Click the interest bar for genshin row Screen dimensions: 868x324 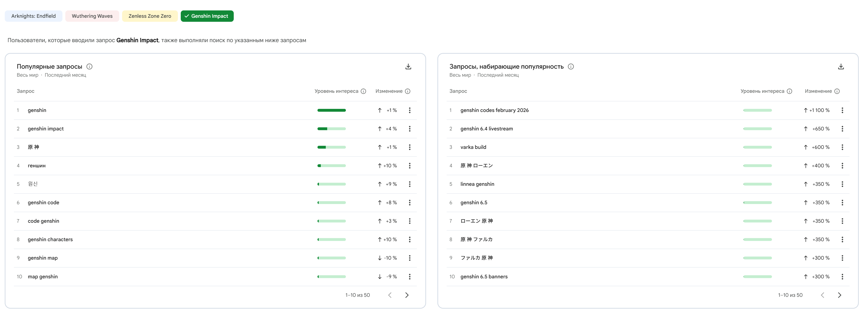331,110
